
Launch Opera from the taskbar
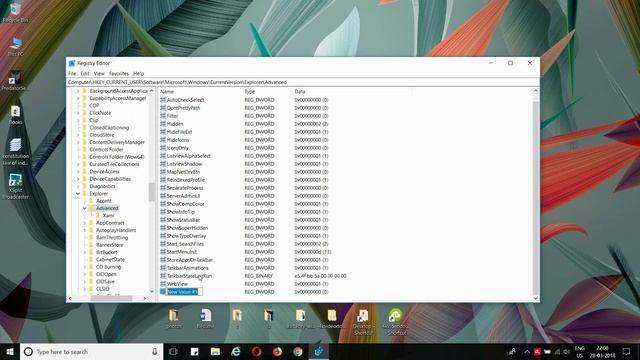point(256,351)
